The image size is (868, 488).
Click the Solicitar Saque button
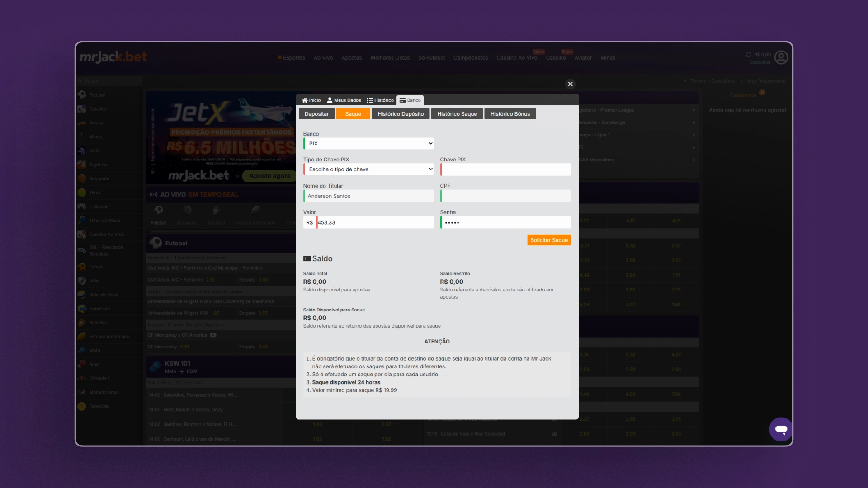tap(549, 240)
